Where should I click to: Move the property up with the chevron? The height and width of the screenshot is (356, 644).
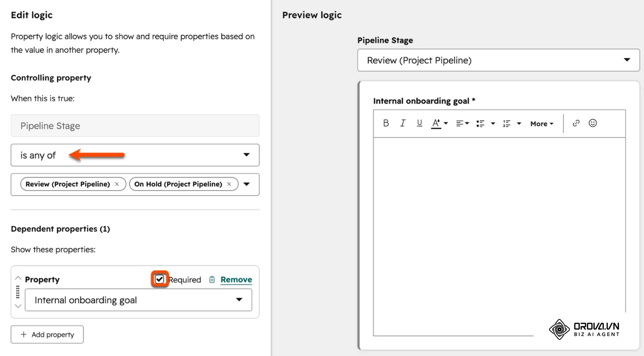tap(18, 278)
